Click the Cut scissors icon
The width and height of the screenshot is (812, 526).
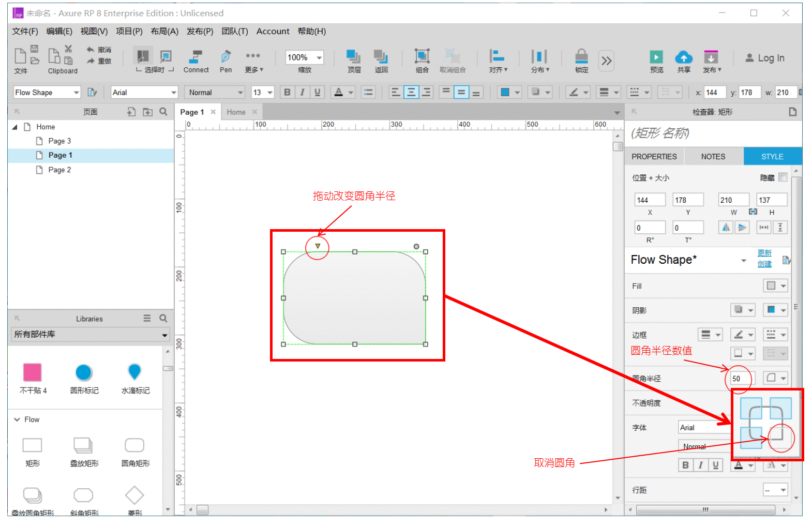[68, 49]
